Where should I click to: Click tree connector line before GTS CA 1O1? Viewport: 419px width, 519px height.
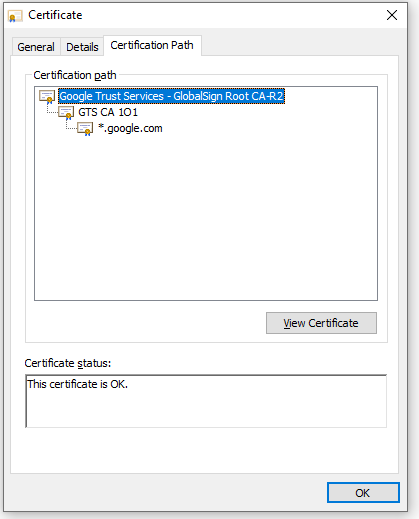52,110
